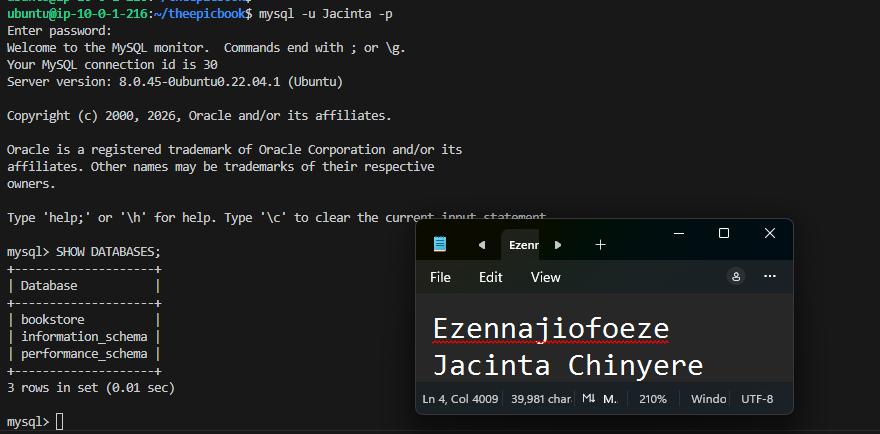Click the Enter password: line
This screenshot has width=880, height=434.
[59, 31]
